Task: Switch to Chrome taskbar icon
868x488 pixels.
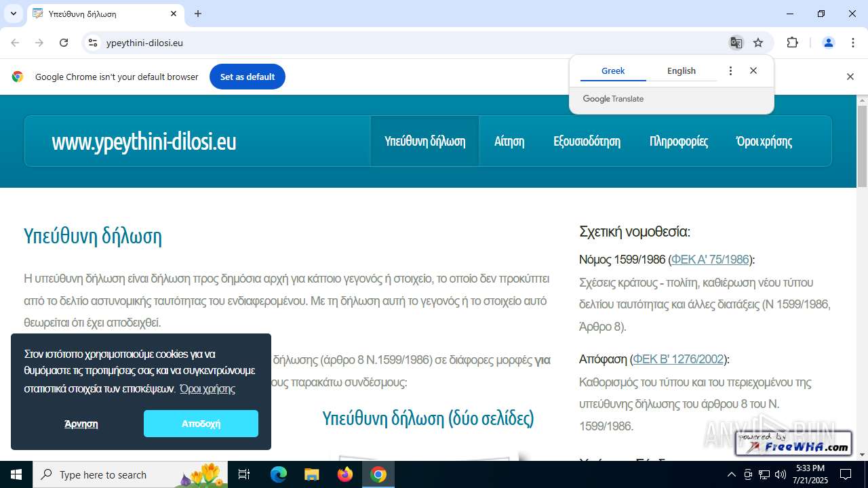Action: (x=378, y=474)
